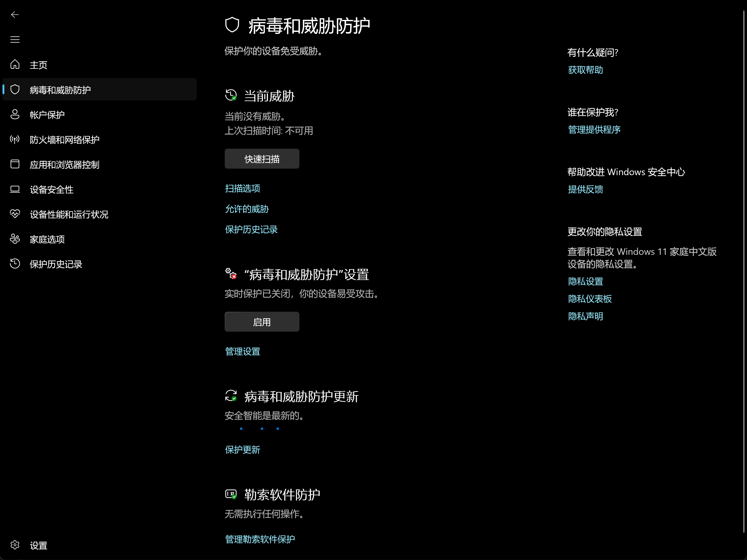Click the 应用和浏览器控制 window icon
Screen dimensions: 747x560
click(x=15, y=164)
